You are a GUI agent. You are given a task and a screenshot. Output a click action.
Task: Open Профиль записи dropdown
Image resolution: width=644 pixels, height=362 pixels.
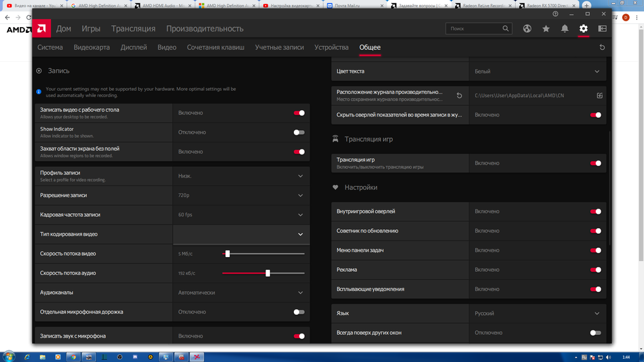[241, 176]
